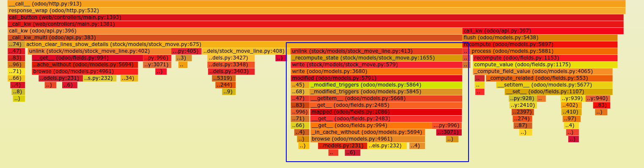Select compute_value (odoo/fields.py:1175) frame

[545, 65]
